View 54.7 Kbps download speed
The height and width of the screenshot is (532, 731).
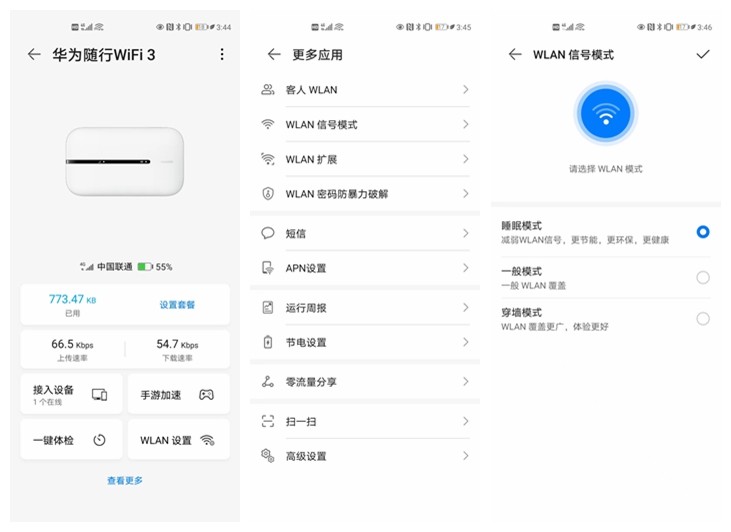point(177,350)
